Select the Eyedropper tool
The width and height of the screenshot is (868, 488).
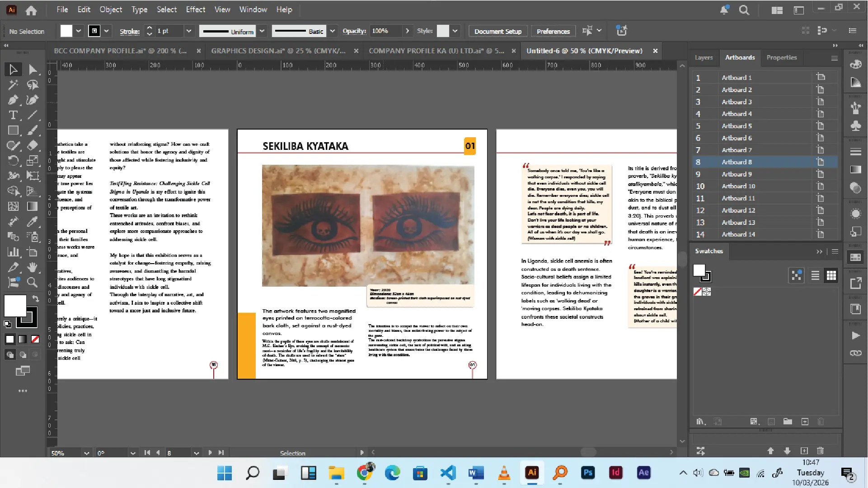click(32, 221)
